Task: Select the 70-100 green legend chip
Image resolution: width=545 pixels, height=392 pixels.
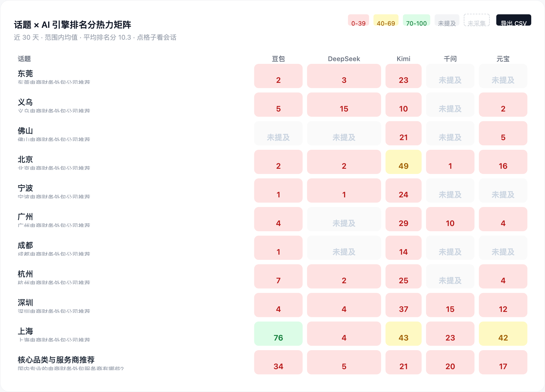Action: point(416,20)
